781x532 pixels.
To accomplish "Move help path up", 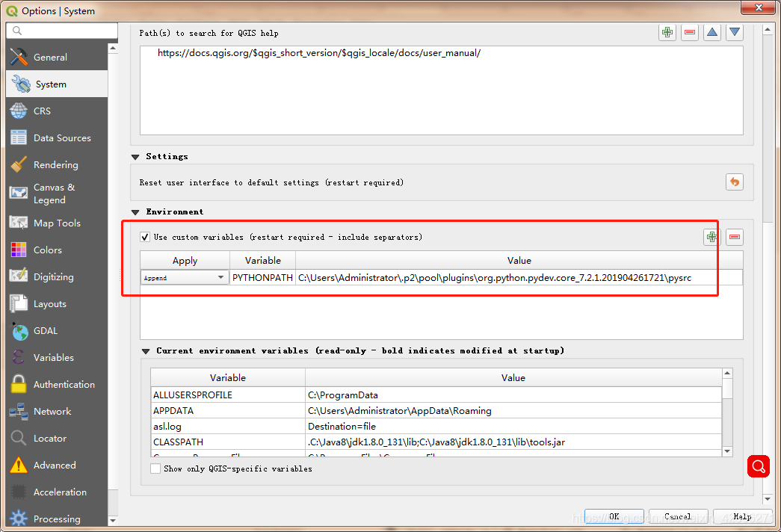I will tap(712, 32).
